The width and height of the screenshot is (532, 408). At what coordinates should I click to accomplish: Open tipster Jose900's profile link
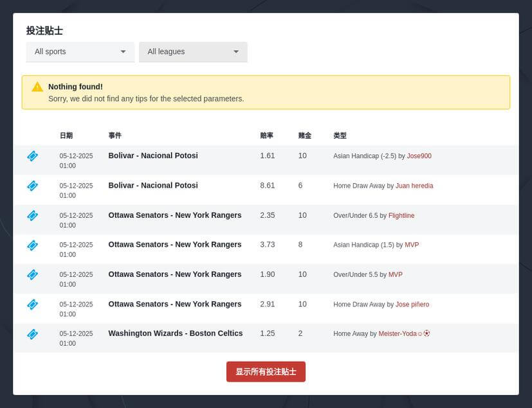tap(419, 156)
